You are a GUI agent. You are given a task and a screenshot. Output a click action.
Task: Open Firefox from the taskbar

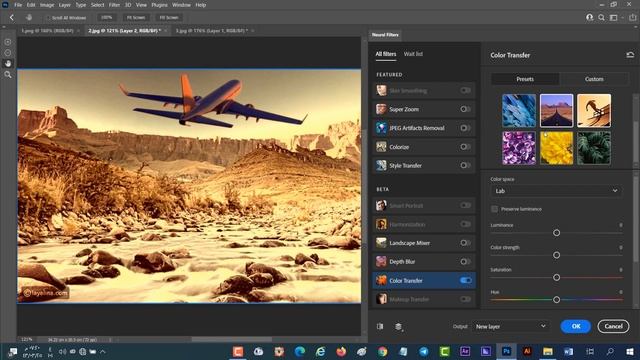(x=341, y=351)
